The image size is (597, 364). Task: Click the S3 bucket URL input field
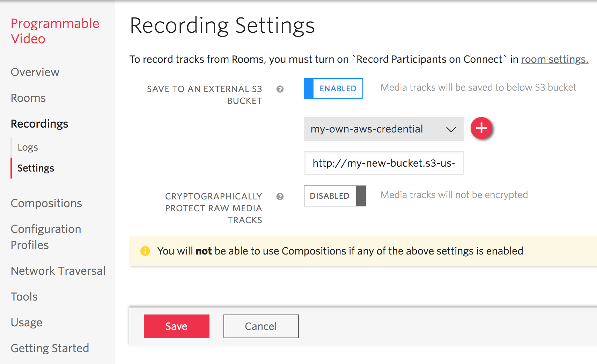click(x=383, y=163)
